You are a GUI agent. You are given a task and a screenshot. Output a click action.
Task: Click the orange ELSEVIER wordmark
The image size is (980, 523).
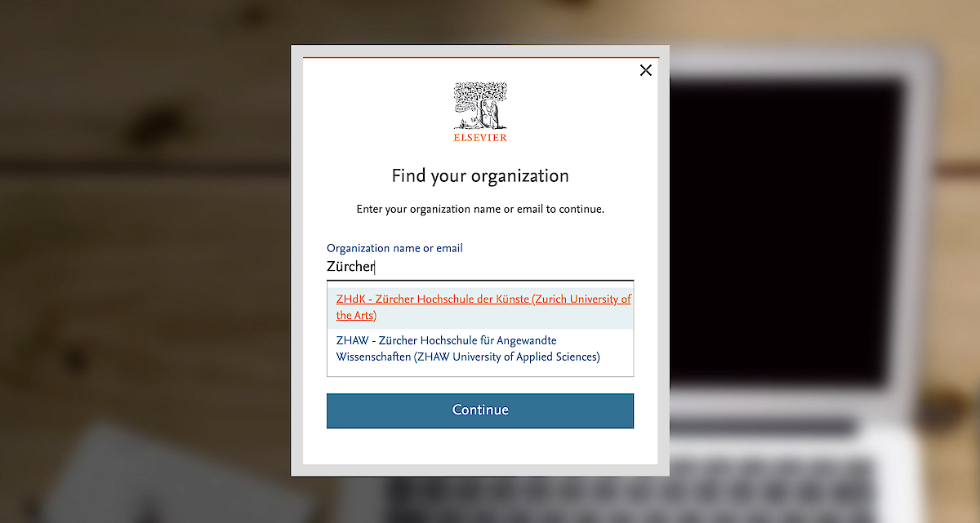point(480,138)
